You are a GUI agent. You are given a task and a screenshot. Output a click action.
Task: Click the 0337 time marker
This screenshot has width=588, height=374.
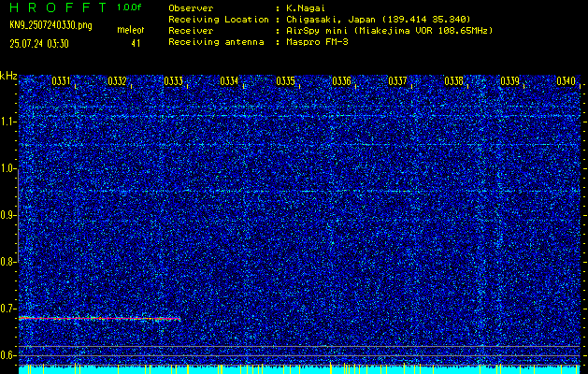pos(397,81)
